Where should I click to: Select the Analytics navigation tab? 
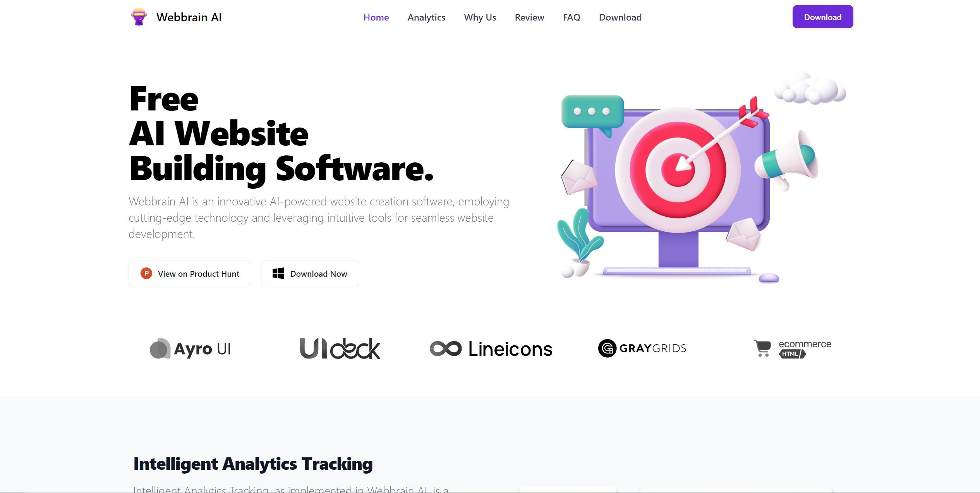[426, 17]
